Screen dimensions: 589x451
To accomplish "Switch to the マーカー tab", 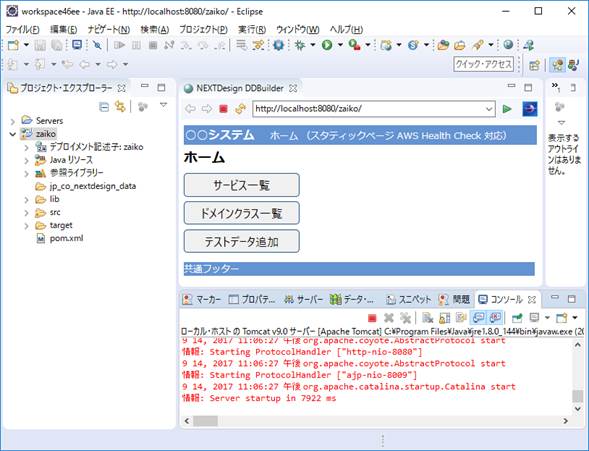I will pos(202,299).
